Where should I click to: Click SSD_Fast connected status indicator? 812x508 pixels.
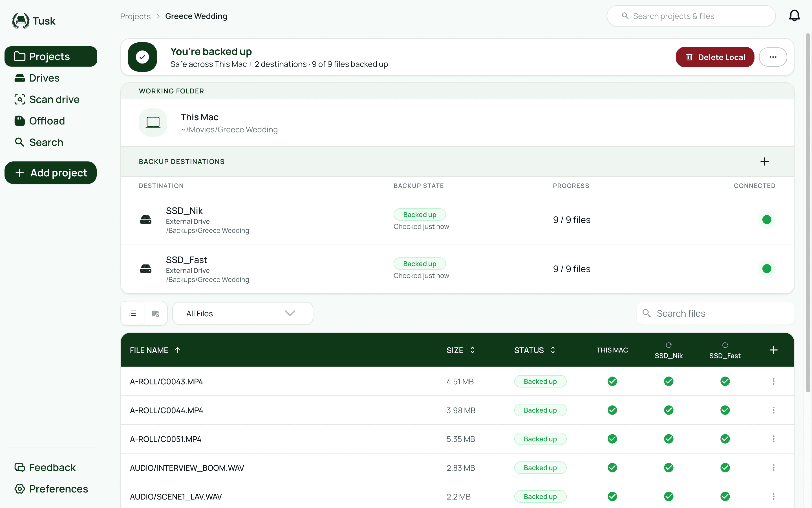tap(767, 269)
